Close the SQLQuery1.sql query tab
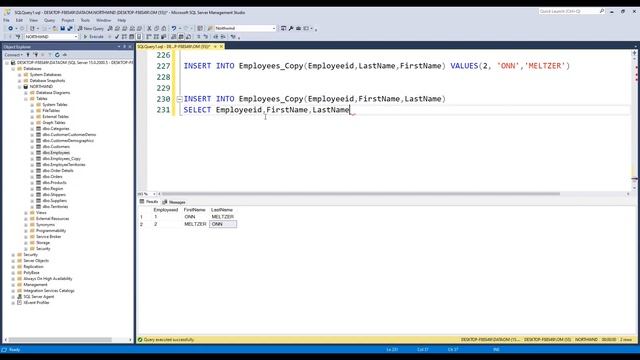640x360 pixels. (x=221, y=47)
